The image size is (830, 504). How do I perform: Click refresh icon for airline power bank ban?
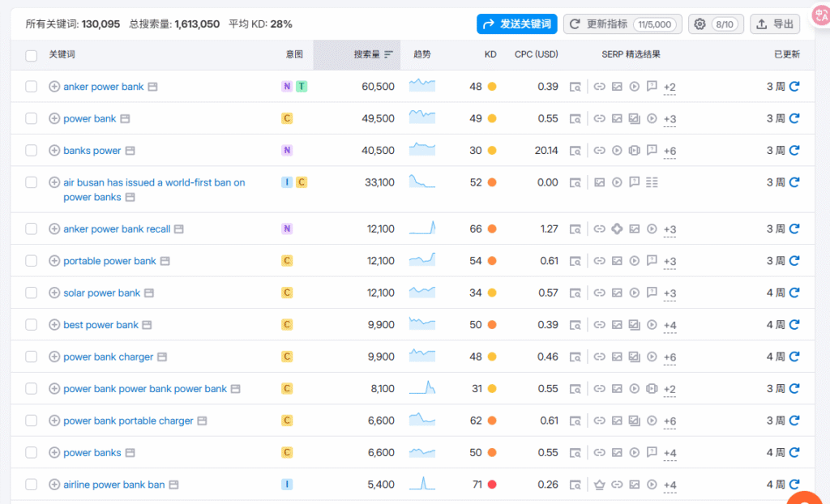(x=794, y=485)
